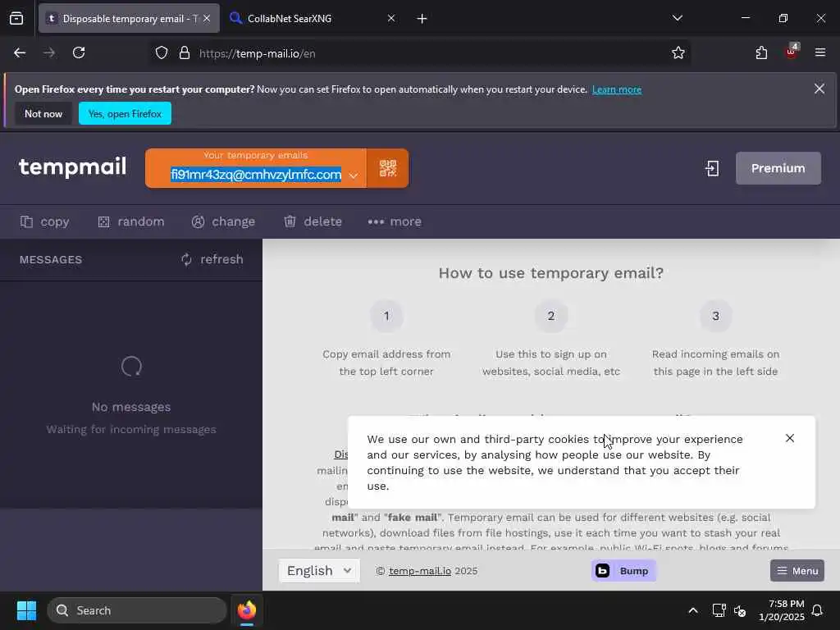Screen dimensions: 840x630
Task: Open the notifications bell icon
Action: (818, 610)
